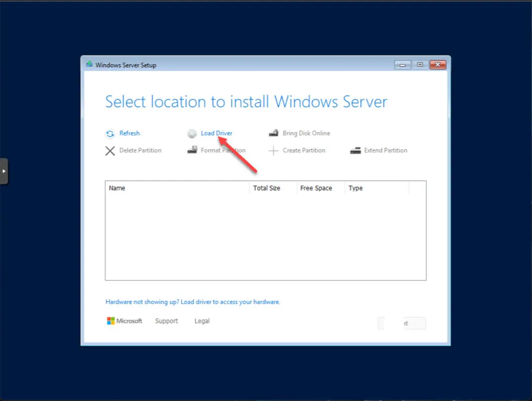Open the Support link
Viewport: 532px width, 401px height.
tap(166, 321)
